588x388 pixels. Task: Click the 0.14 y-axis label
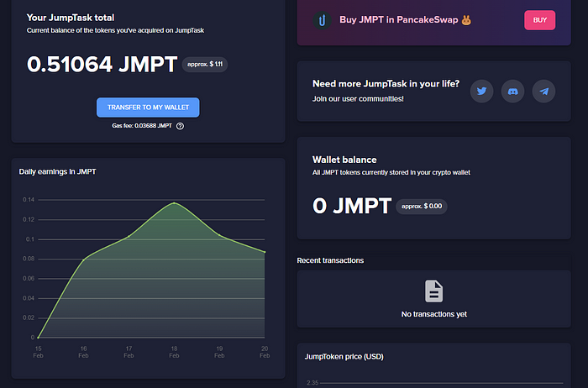coord(29,200)
